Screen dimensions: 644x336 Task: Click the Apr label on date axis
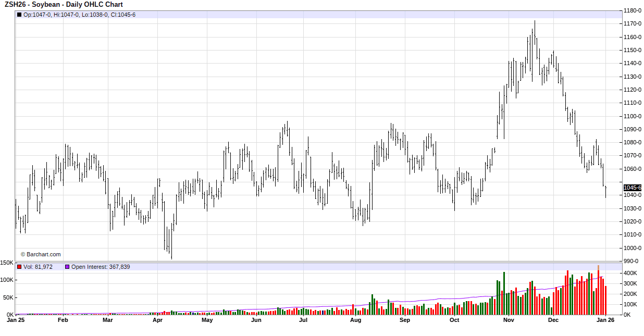point(157,320)
